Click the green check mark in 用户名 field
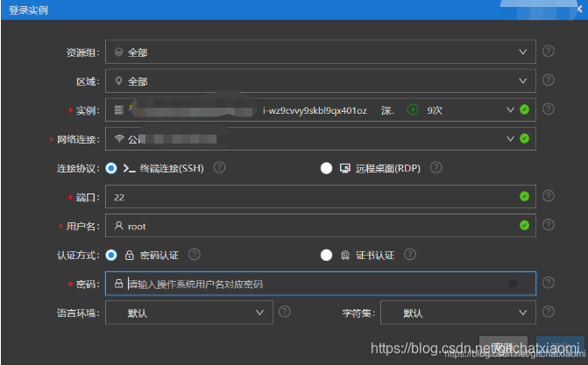The image size is (588, 365). (x=525, y=225)
